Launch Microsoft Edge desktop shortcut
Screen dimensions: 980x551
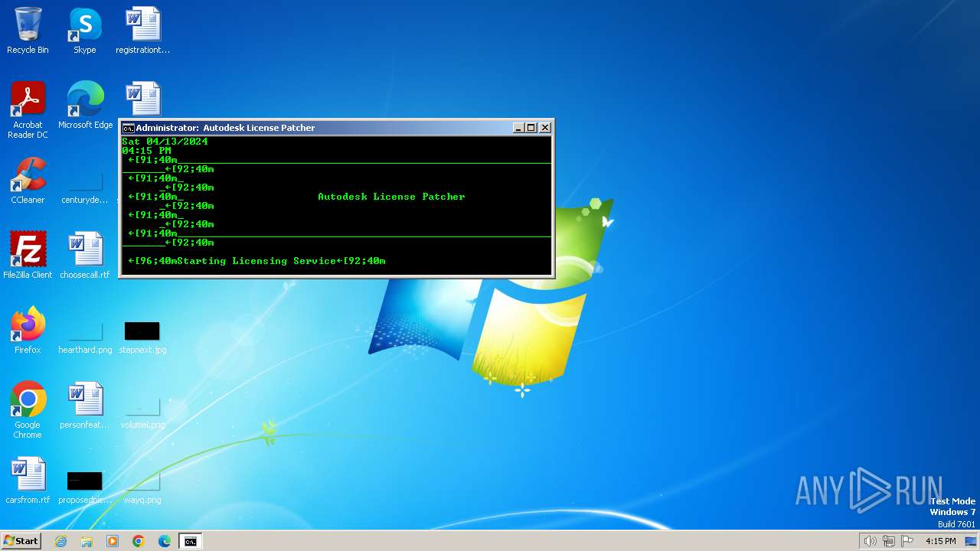coord(85,105)
